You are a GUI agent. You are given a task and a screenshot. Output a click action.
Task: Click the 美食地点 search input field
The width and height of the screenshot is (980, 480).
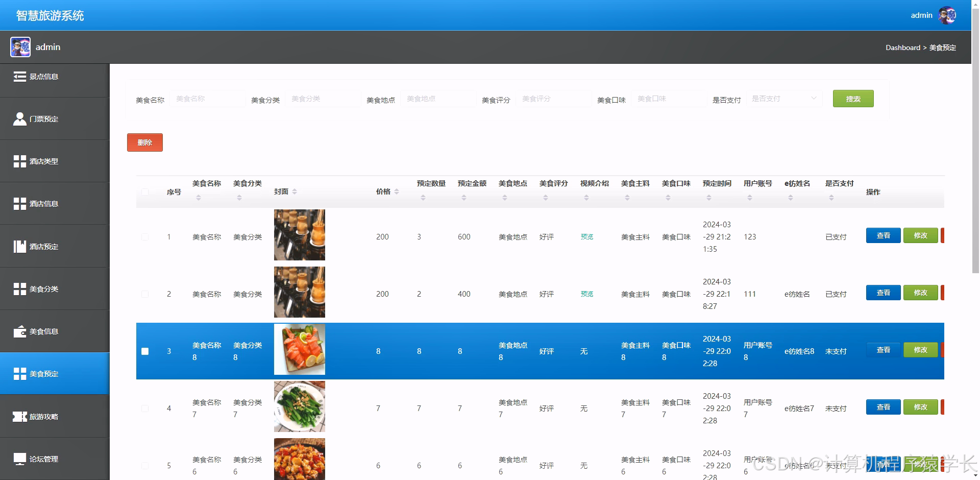pyautogui.click(x=438, y=99)
